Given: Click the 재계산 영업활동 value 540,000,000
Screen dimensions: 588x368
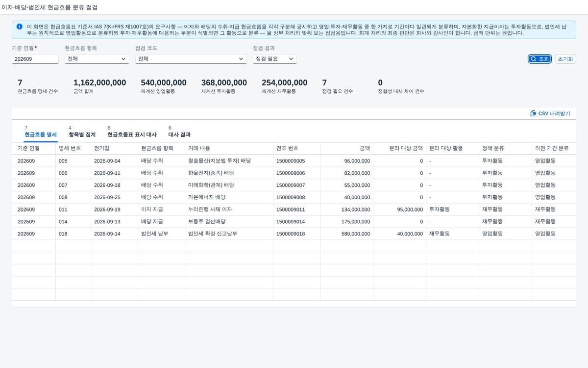Looking at the screenshot, I should pyautogui.click(x=164, y=83).
